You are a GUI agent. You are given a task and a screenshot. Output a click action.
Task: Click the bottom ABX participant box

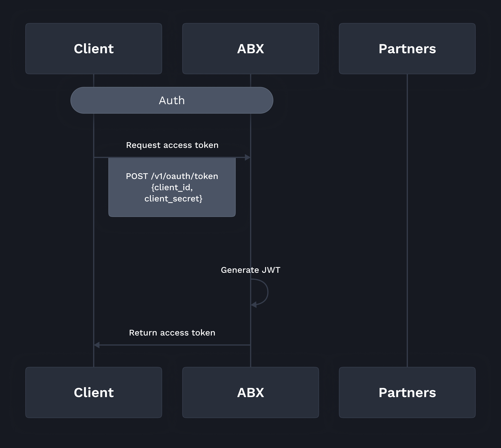250,392
